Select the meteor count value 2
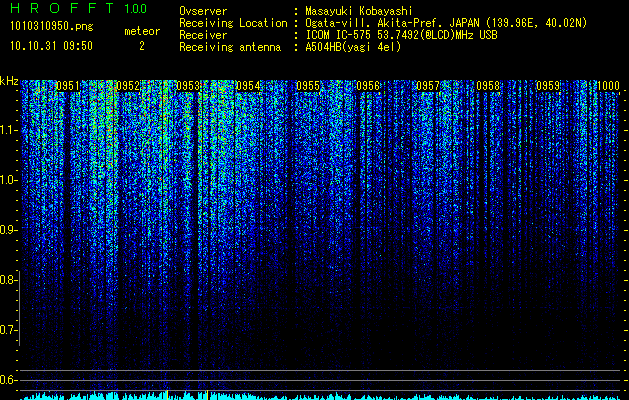Viewport: 629px width, 400px height. 142,46
